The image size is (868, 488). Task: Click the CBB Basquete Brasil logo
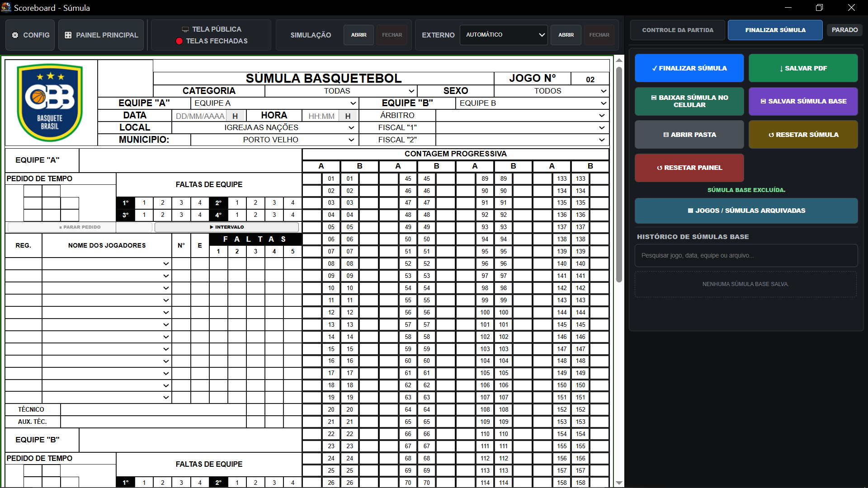[50, 103]
